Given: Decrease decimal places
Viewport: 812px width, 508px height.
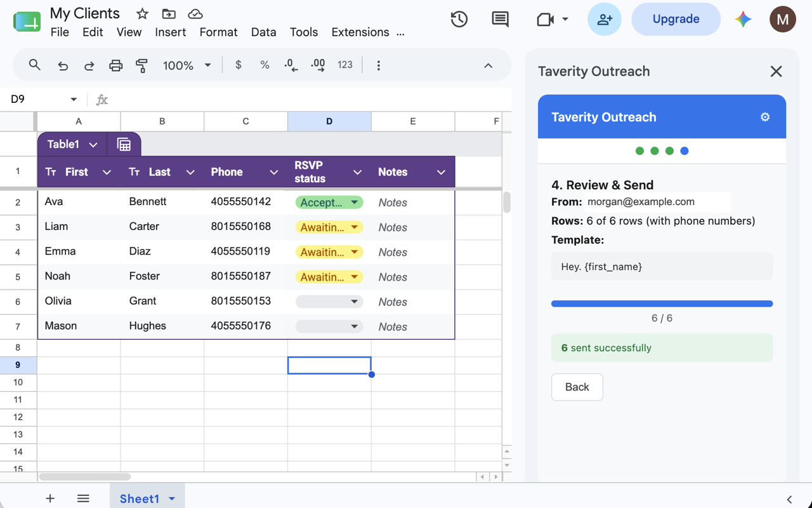Looking at the screenshot, I should tap(291, 65).
